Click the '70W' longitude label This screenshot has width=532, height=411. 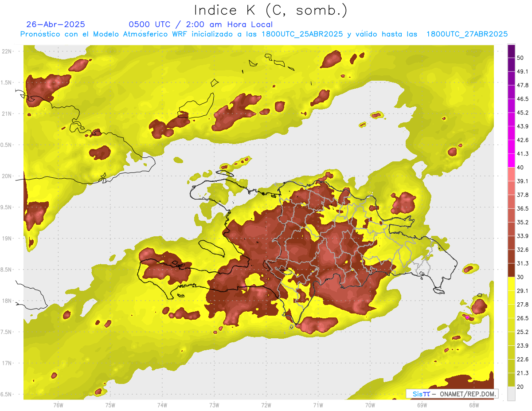click(x=370, y=405)
